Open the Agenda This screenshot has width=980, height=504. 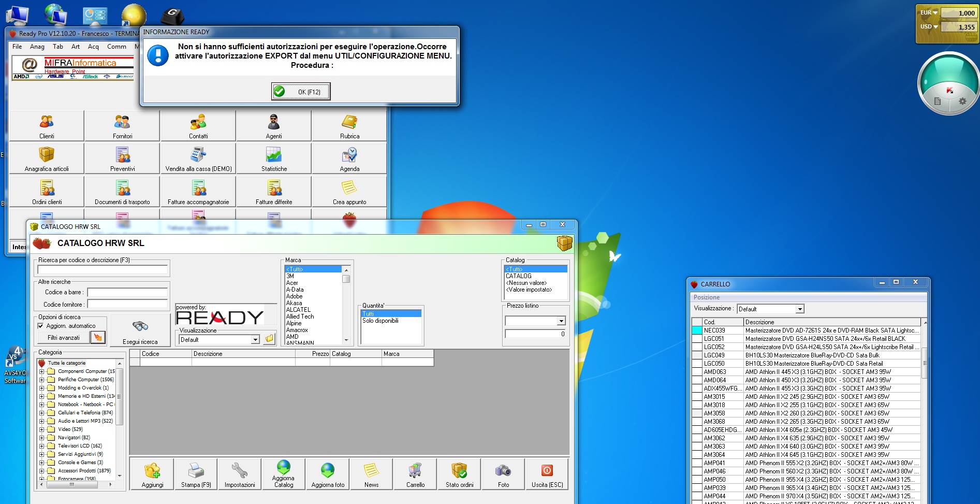tap(349, 159)
